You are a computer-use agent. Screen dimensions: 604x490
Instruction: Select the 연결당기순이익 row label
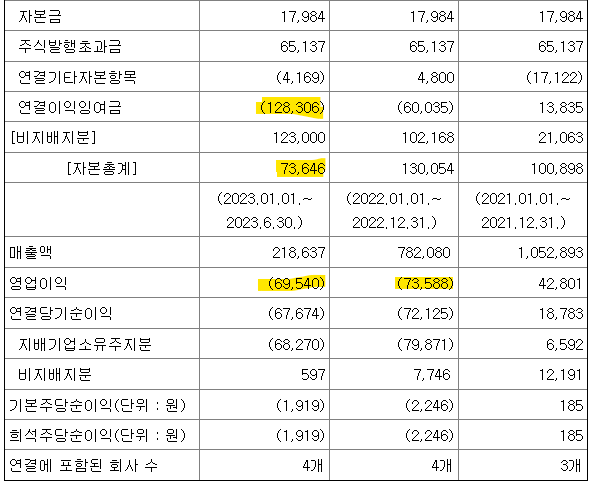pyautogui.click(x=60, y=314)
